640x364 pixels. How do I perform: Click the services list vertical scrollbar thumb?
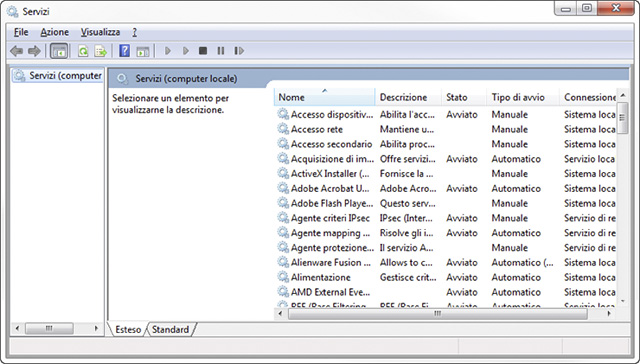[622, 118]
